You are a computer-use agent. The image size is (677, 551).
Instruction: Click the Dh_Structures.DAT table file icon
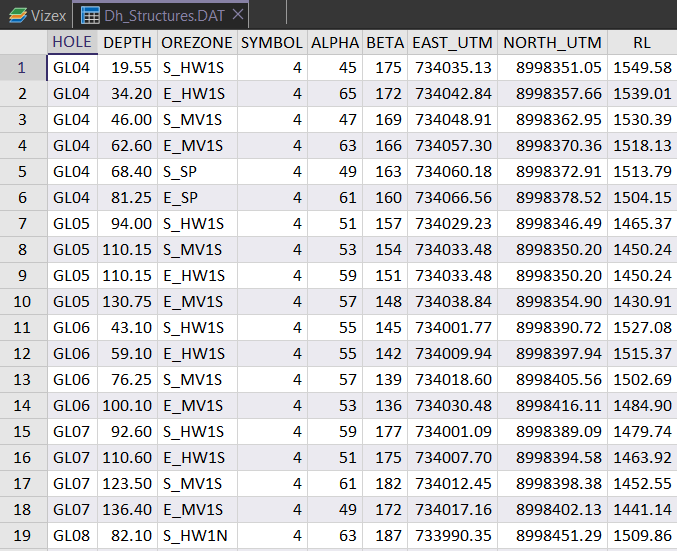(90, 16)
